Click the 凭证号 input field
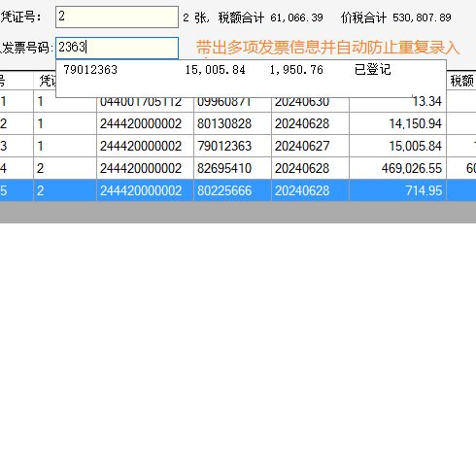The width and height of the screenshot is (476, 476). 117,17
